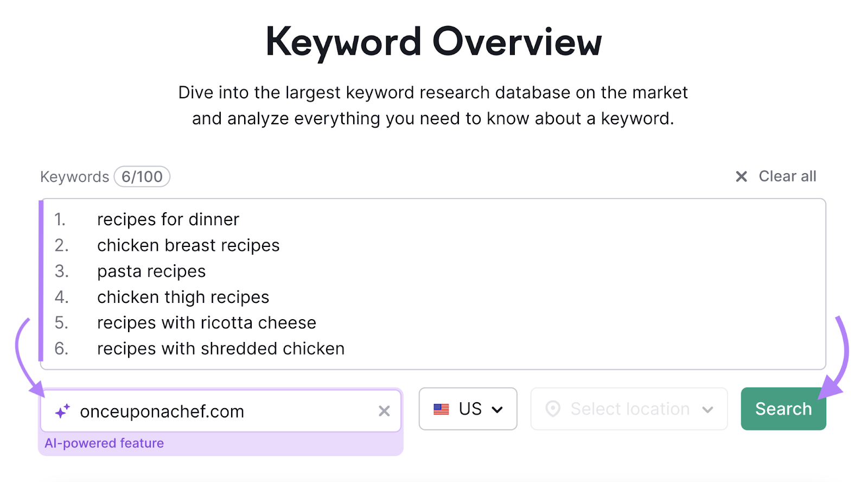Click the keyword 'pasta recipes' in the list
The width and height of the screenshot is (868, 482).
pos(151,271)
